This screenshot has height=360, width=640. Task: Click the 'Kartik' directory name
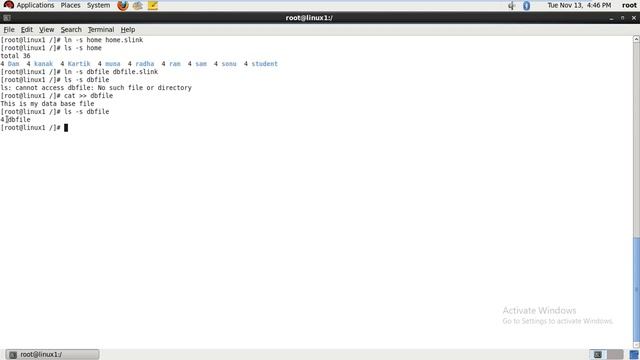pos(79,64)
